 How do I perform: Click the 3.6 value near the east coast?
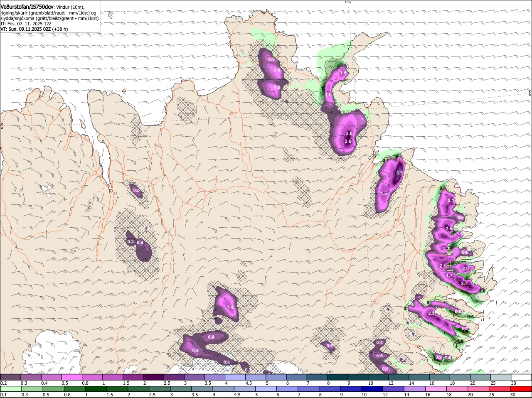pos(482,291)
